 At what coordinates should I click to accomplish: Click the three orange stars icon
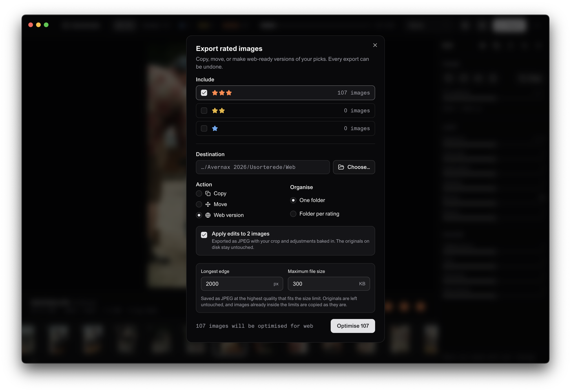point(222,93)
